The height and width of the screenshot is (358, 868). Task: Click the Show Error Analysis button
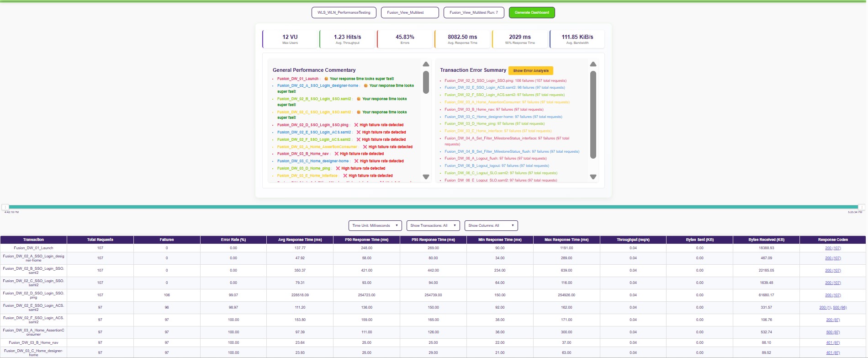(531, 71)
